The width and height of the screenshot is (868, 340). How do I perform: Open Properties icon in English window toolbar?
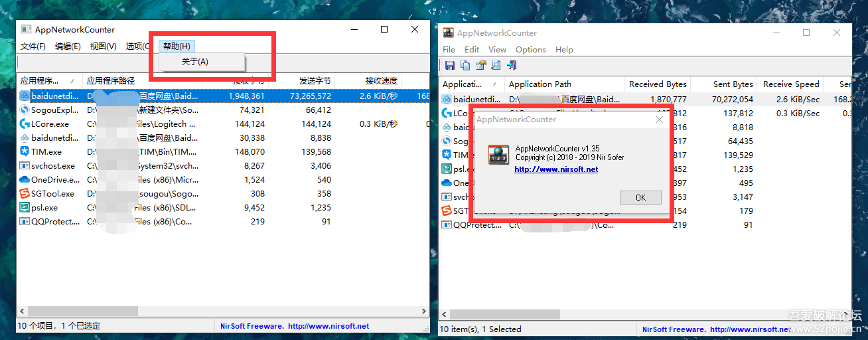(x=481, y=65)
